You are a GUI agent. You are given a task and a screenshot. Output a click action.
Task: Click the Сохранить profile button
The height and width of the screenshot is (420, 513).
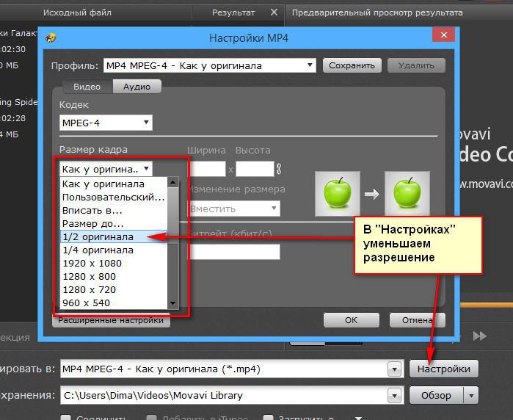point(352,65)
